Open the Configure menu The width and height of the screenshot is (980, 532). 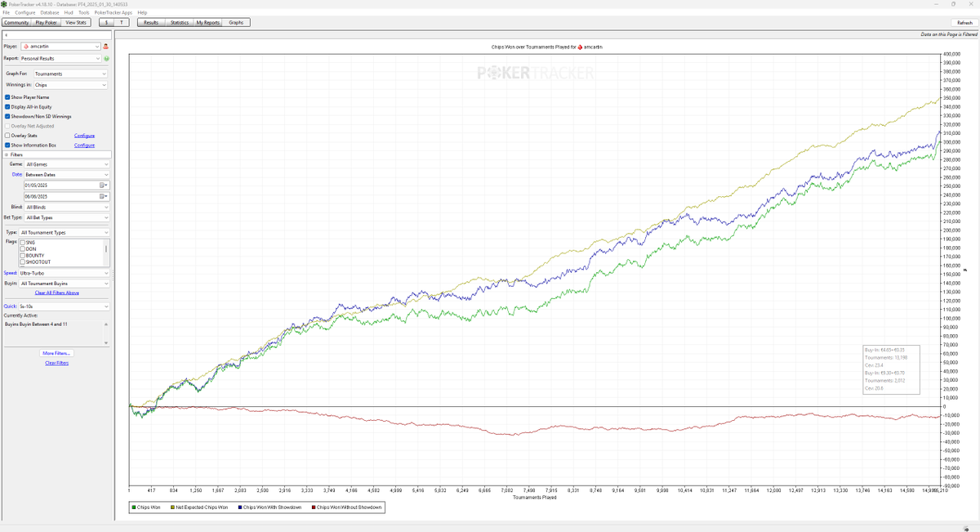(24, 13)
